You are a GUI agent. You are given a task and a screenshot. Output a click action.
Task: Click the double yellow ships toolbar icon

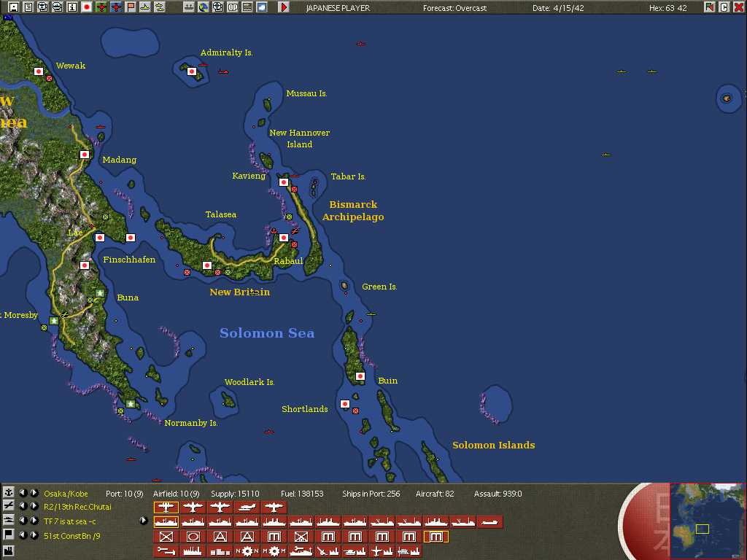click(x=160, y=7)
